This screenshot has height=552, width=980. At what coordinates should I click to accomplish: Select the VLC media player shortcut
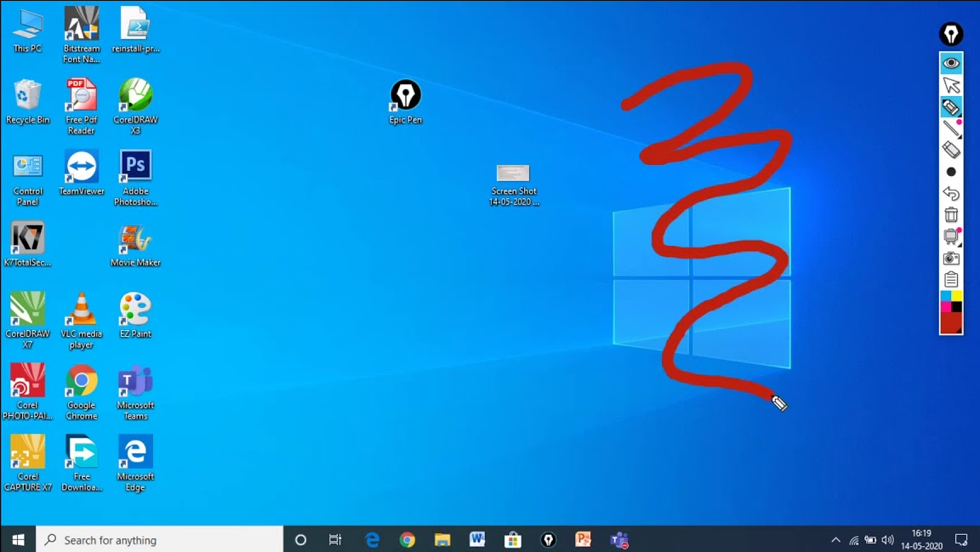pos(82,320)
